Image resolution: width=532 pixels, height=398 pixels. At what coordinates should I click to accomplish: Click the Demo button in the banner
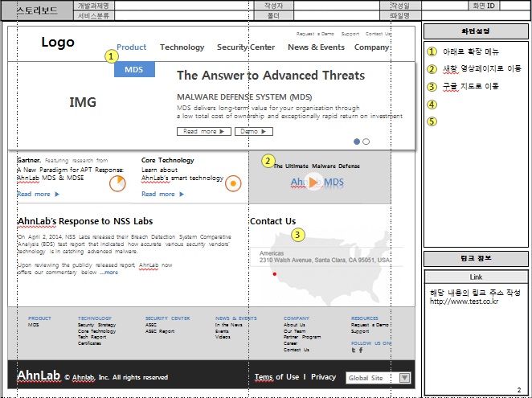click(x=254, y=131)
